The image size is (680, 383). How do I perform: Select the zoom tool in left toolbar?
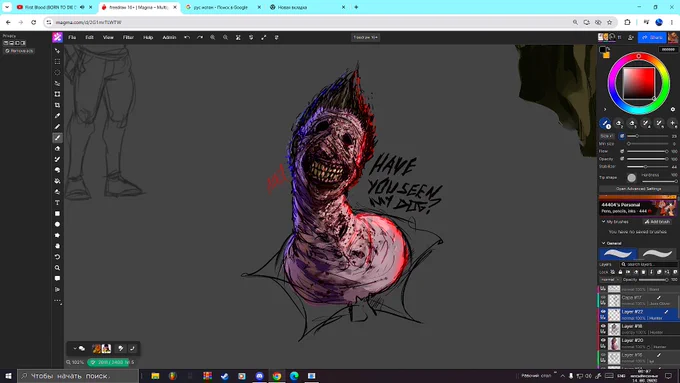click(57, 268)
